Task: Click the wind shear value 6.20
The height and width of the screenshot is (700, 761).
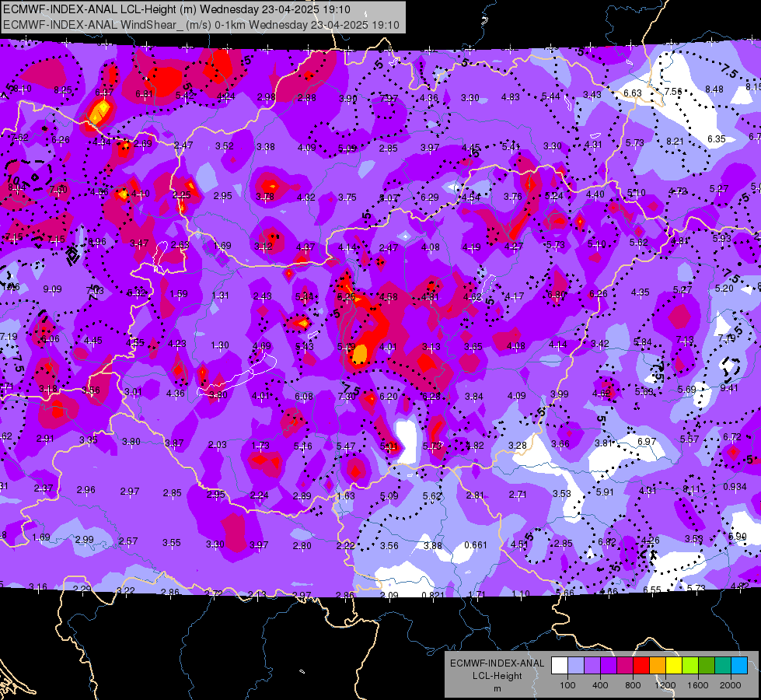Action: tap(389, 397)
